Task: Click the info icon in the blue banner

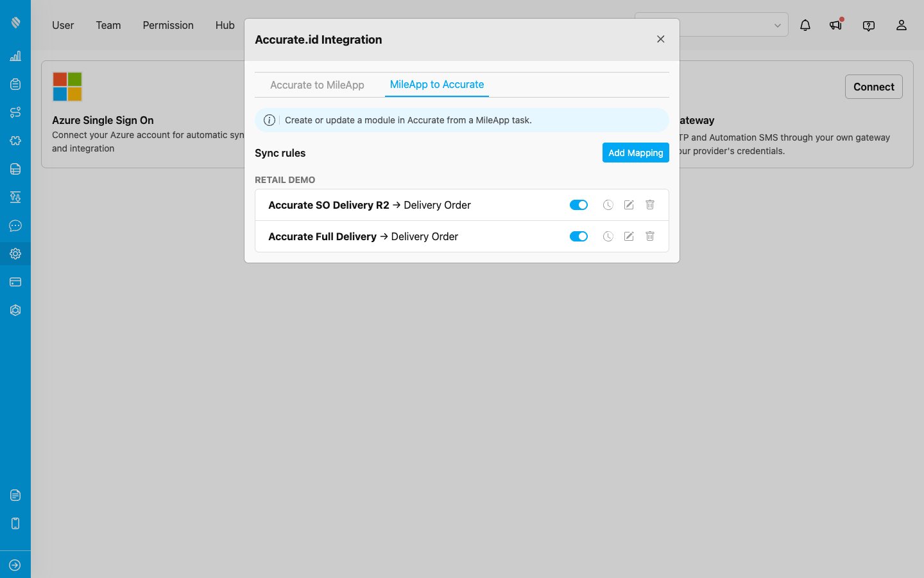Action: coord(269,120)
